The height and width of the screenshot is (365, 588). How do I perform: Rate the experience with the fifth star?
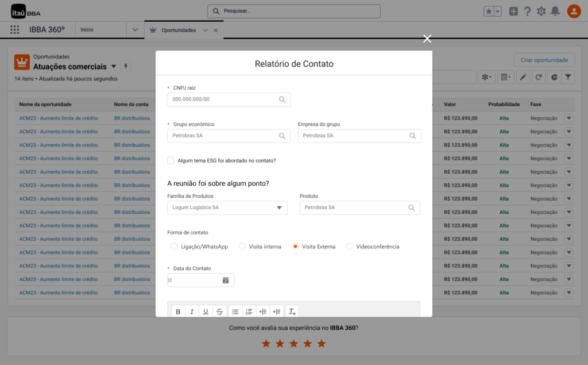[322, 344]
